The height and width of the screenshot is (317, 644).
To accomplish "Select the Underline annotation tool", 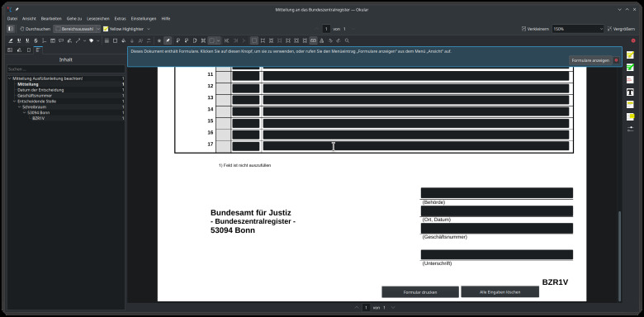I will pos(19,40).
